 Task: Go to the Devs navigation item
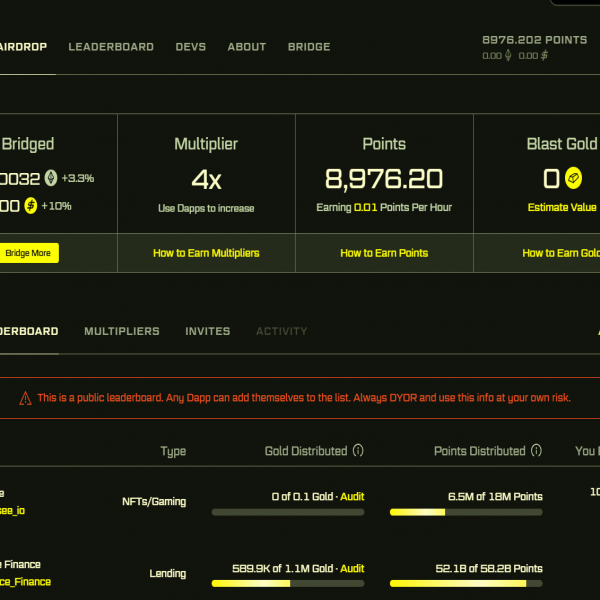[x=191, y=47]
